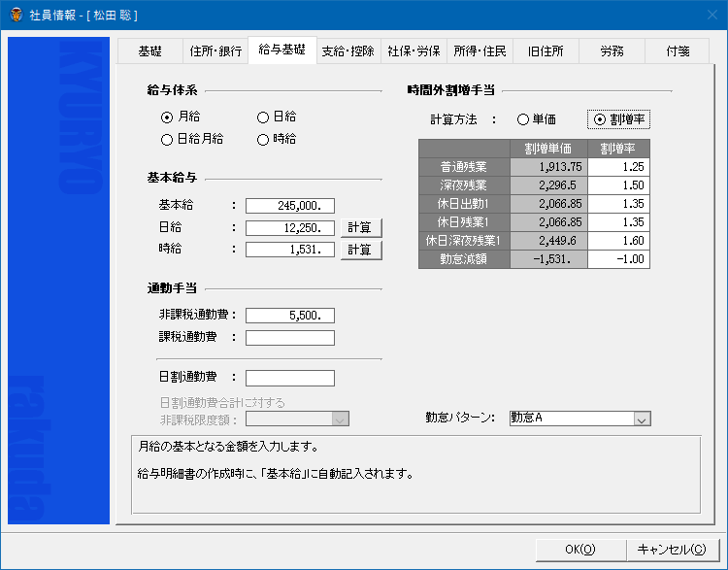Choose the 時給 radio option
Image resolution: width=728 pixels, height=570 pixels.
(x=277, y=140)
